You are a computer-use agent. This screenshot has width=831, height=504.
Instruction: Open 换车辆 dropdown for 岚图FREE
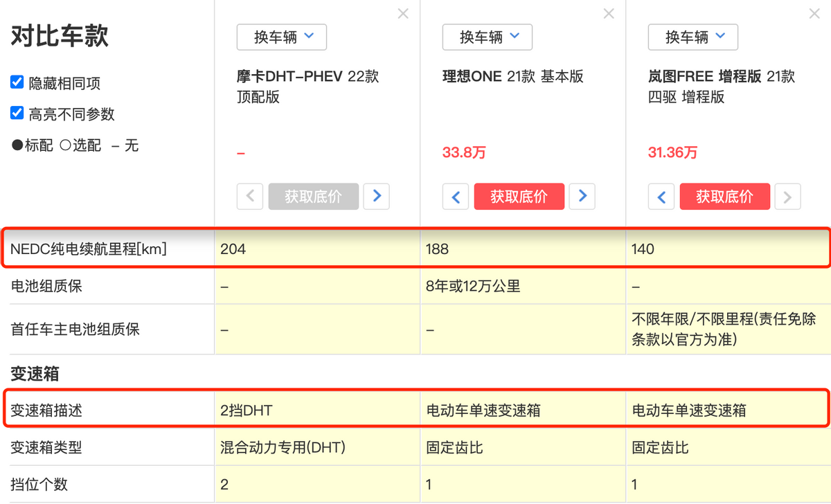pyautogui.click(x=693, y=37)
